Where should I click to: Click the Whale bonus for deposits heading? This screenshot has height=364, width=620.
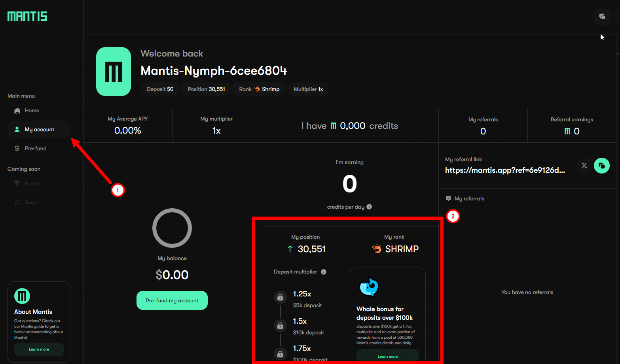(385, 313)
